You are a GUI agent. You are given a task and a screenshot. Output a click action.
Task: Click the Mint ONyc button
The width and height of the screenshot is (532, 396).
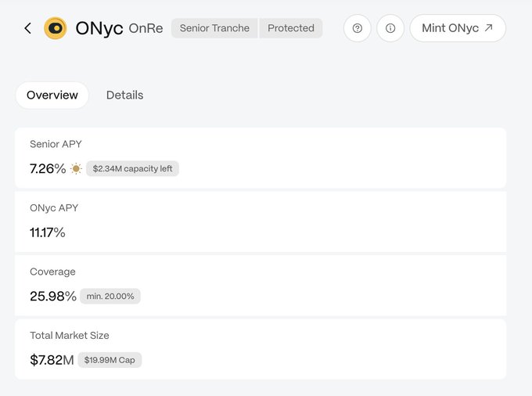coord(458,28)
